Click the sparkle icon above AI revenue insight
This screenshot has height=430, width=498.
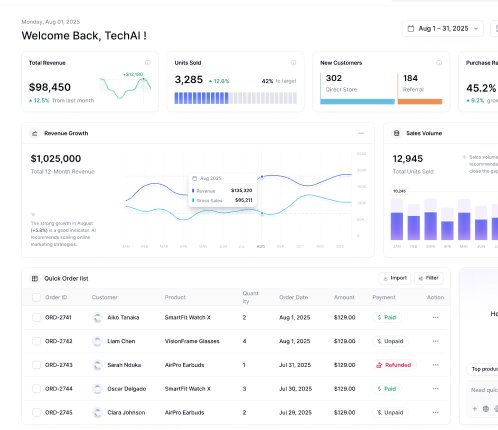click(33, 214)
